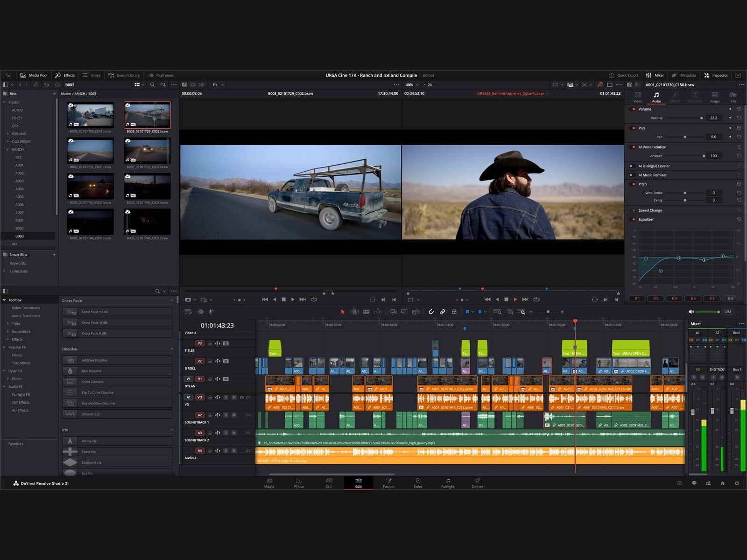Viewport: 747px width, 560px height.
Task: Open project settings gear in the bottom bar
Action: pyautogui.click(x=737, y=483)
